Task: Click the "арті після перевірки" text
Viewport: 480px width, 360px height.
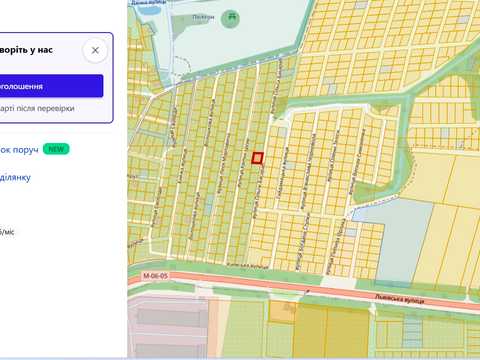Action: [37, 108]
